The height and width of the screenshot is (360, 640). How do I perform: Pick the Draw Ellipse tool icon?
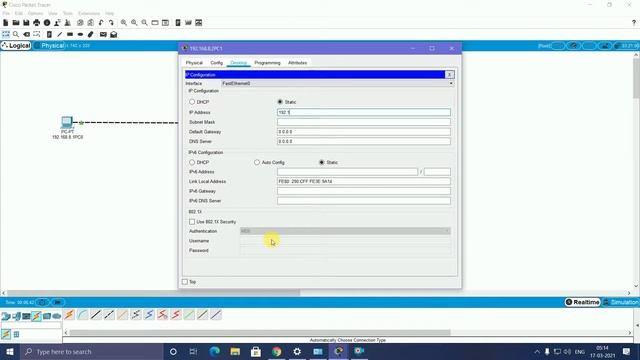80,34
